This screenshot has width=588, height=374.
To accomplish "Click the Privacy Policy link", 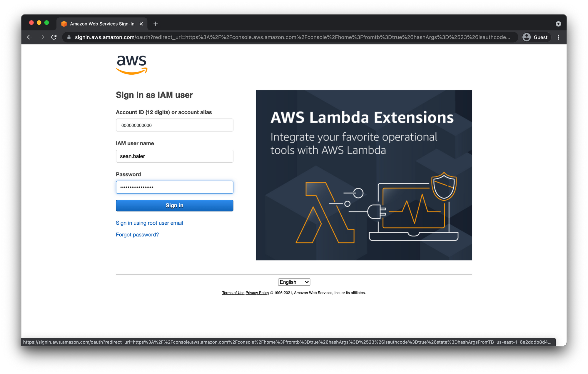I will coord(257,293).
